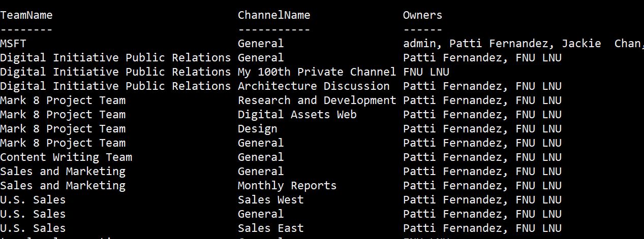The width and height of the screenshot is (644, 239).
Task: Click the Design channel name
Action: [x=257, y=129]
